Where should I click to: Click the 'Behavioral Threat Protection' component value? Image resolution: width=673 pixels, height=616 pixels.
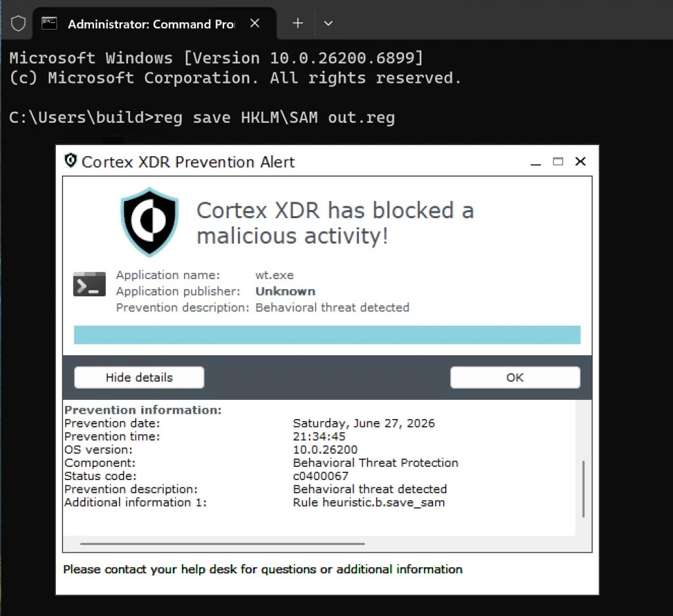coord(375,463)
